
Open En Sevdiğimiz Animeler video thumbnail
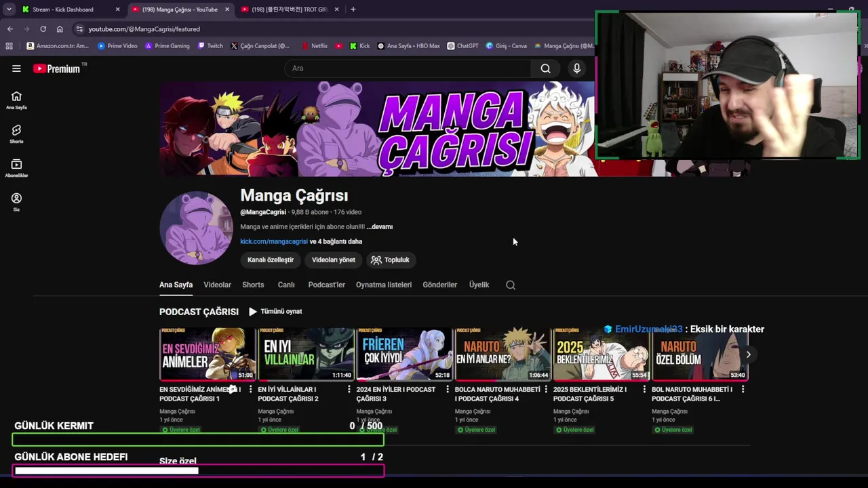[208, 354]
